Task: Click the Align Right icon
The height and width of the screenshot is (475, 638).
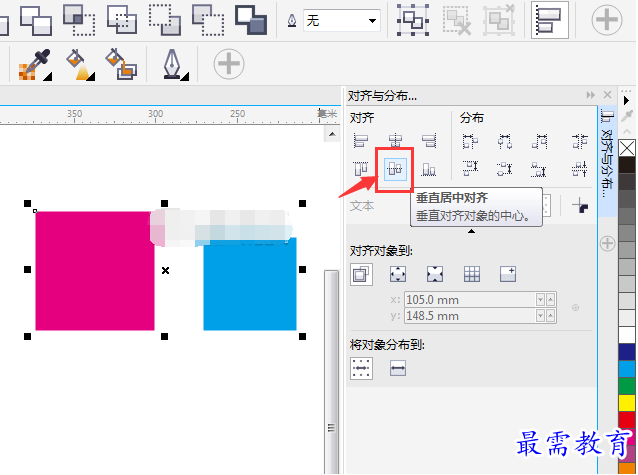Action: [x=429, y=141]
